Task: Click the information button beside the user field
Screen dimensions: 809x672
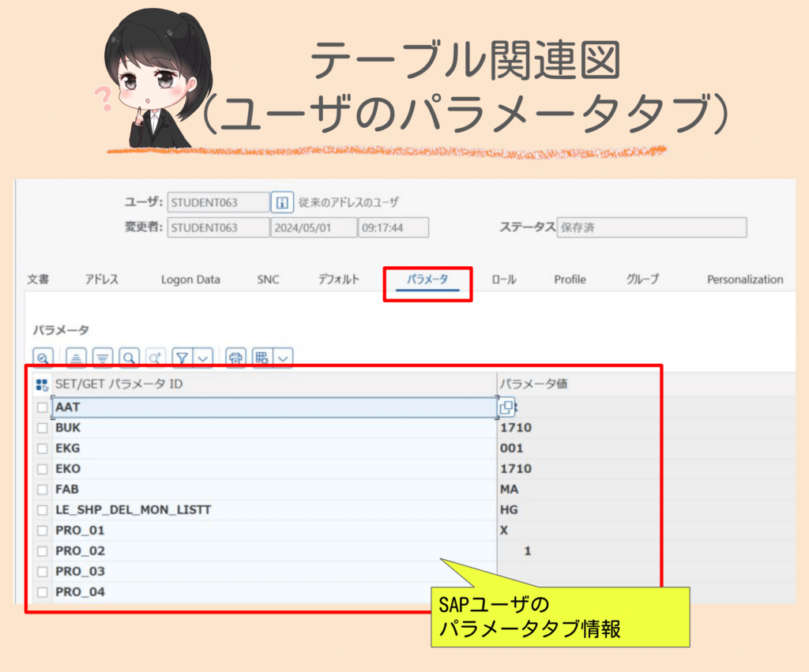Action: tap(283, 201)
